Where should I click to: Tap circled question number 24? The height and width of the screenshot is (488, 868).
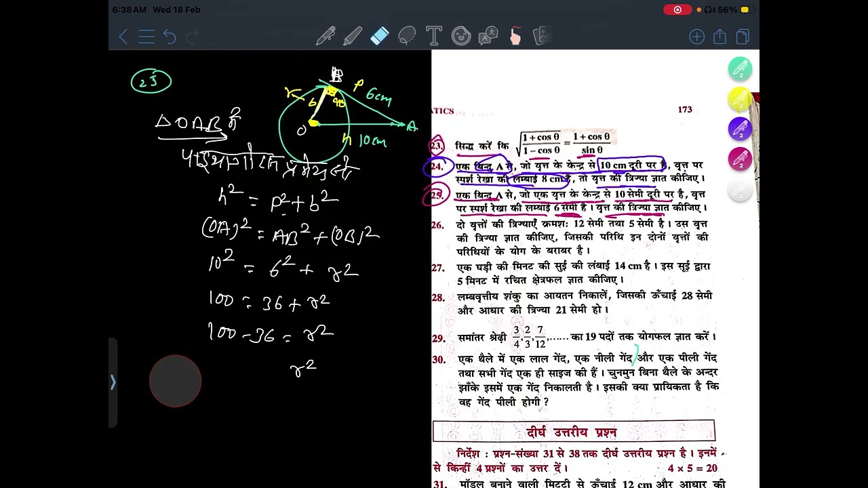[437, 167]
